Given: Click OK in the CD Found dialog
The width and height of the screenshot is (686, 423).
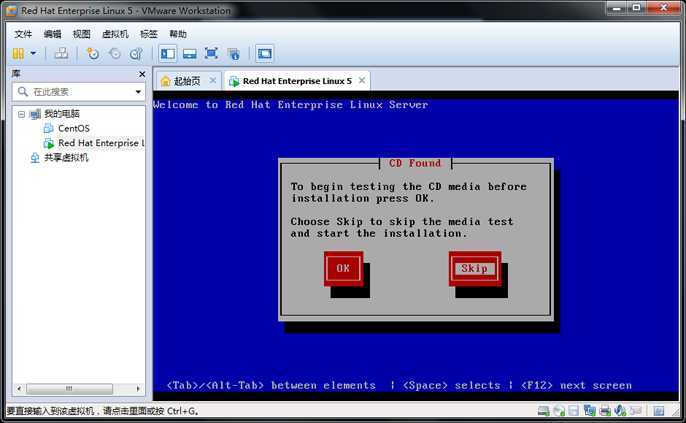Looking at the screenshot, I should tap(343, 268).
